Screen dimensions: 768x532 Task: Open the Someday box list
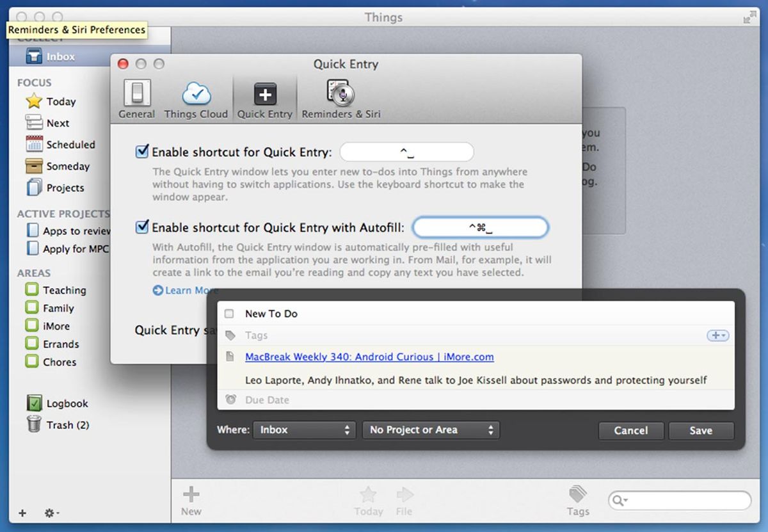pyautogui.click(x=58, y=166)
